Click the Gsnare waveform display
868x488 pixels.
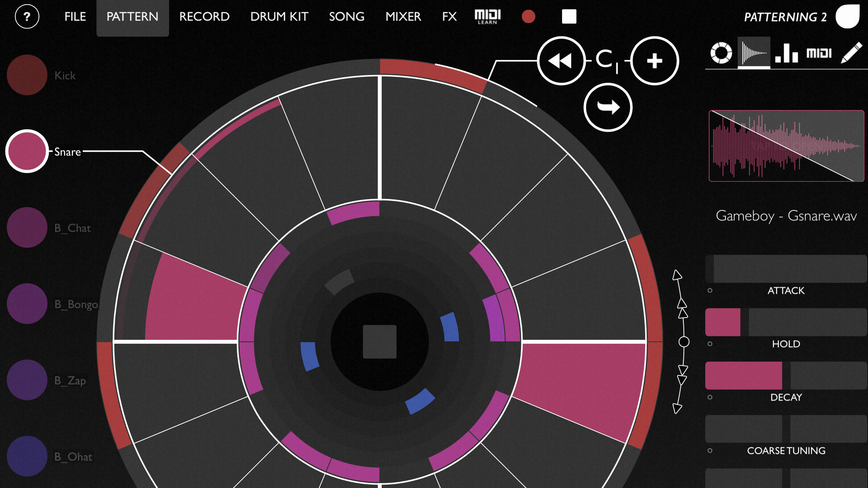pyautogui.click(x=786, y=146)
